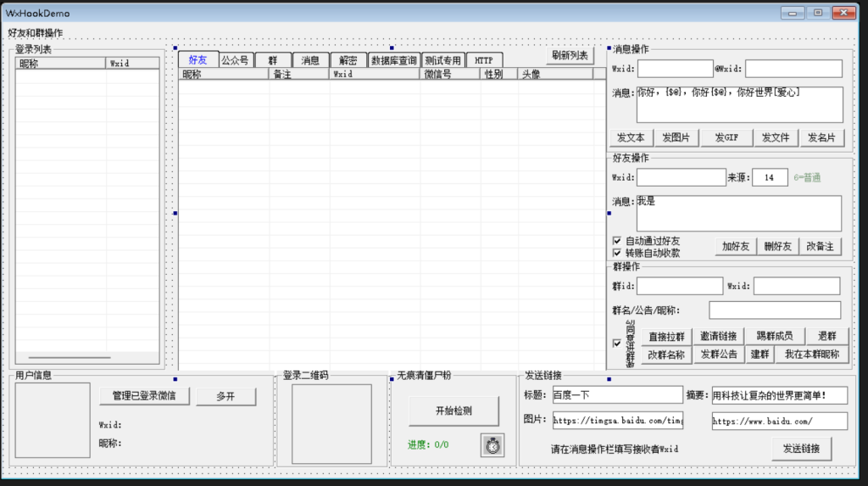Click the 发名片 button
The height and width of the screenshot is (486, 868).
click(821, 137)
